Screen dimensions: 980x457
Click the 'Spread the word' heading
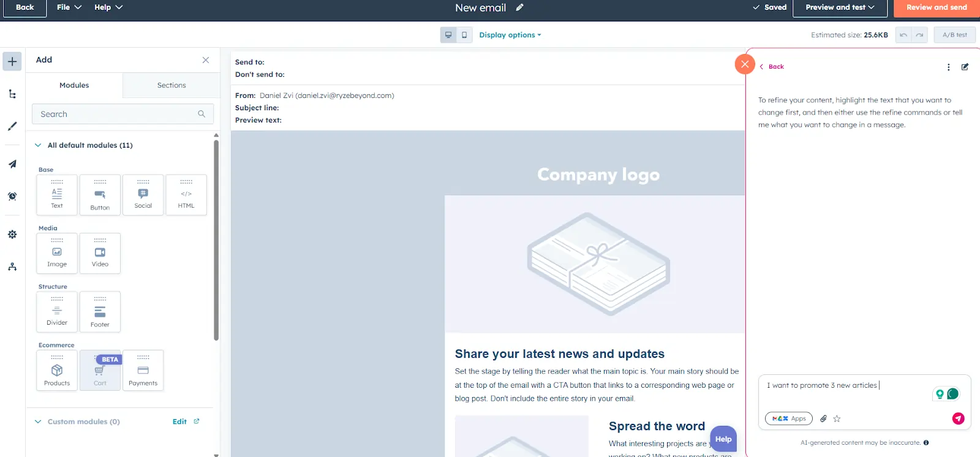point(657,426)
